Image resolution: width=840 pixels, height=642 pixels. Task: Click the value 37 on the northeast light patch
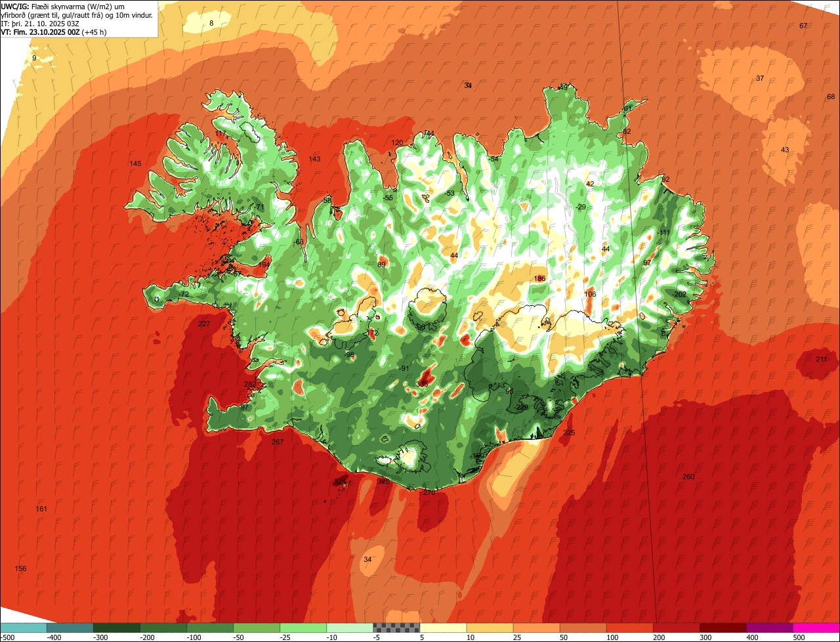[x=760, y=78]
